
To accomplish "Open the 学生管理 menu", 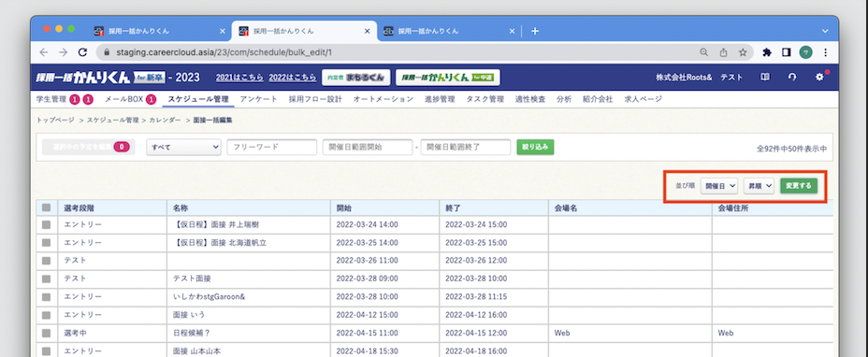I will point(51,99).
